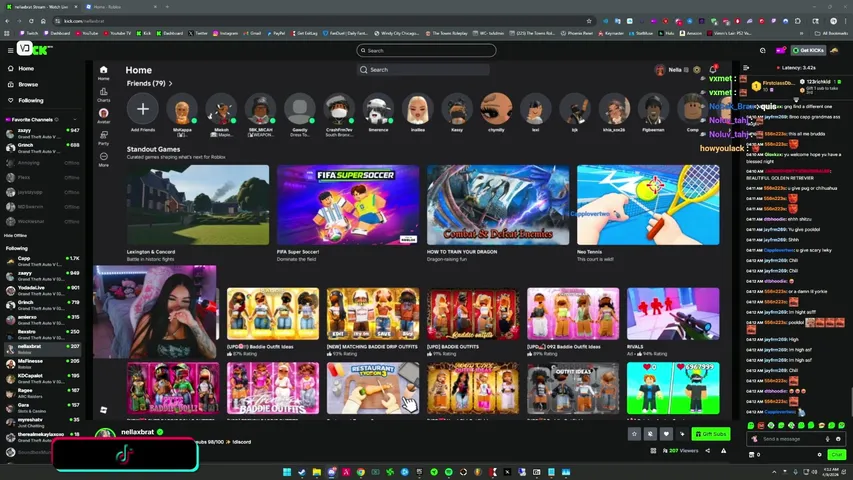Screen dimensions: 853x480
Task: Toggle channel notification bell button
Action: (x=650, y=434)
